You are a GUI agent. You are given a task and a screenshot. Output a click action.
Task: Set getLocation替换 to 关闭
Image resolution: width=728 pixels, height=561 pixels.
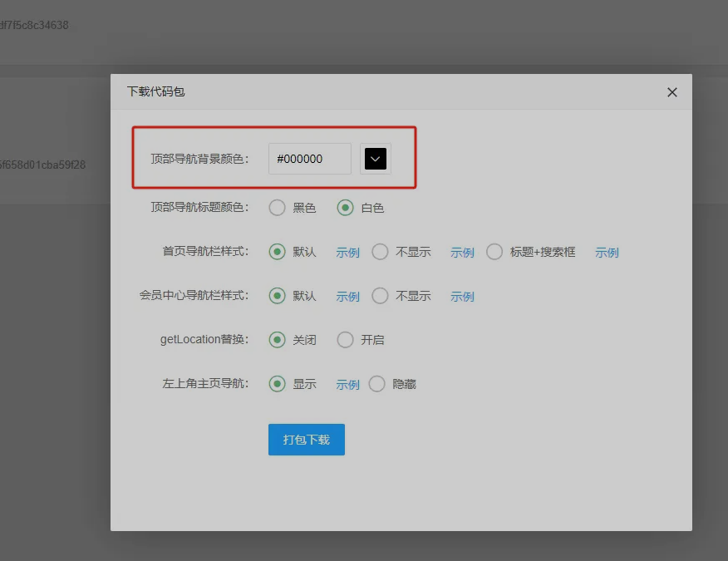278,340
